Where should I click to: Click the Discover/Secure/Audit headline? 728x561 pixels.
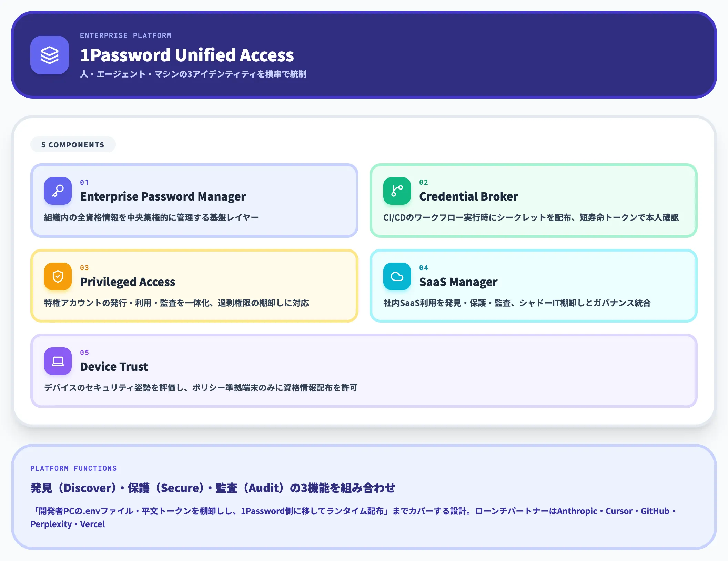[213, 488]
